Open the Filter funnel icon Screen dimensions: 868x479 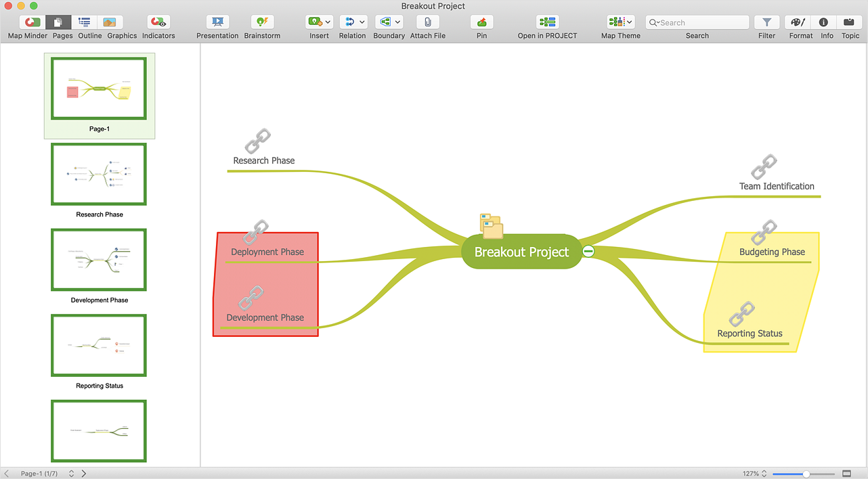pyautogui.click(x=766, y=22)
